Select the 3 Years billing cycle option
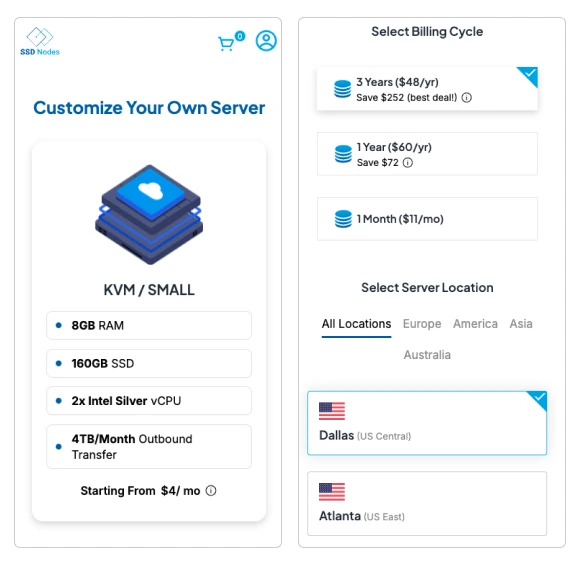This screenshot has height=564, width=580. (x=427, y=89)
